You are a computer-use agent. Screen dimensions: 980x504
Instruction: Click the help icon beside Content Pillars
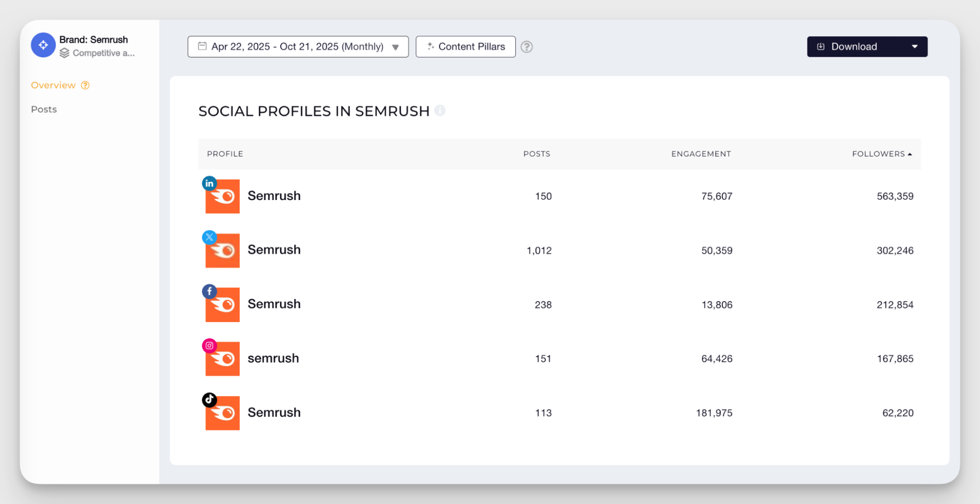point(527,47)
